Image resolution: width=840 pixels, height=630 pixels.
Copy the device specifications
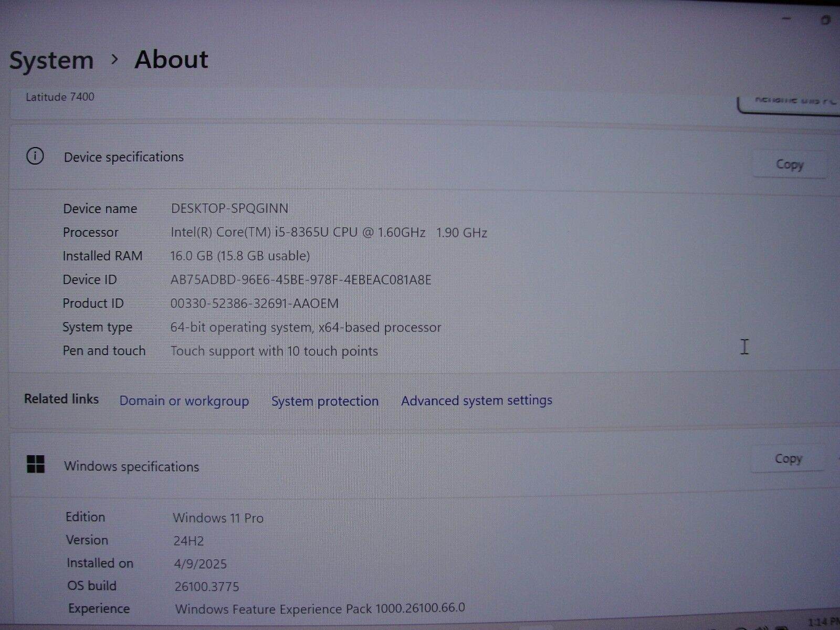pyautogui.click(x=789, y=164)
